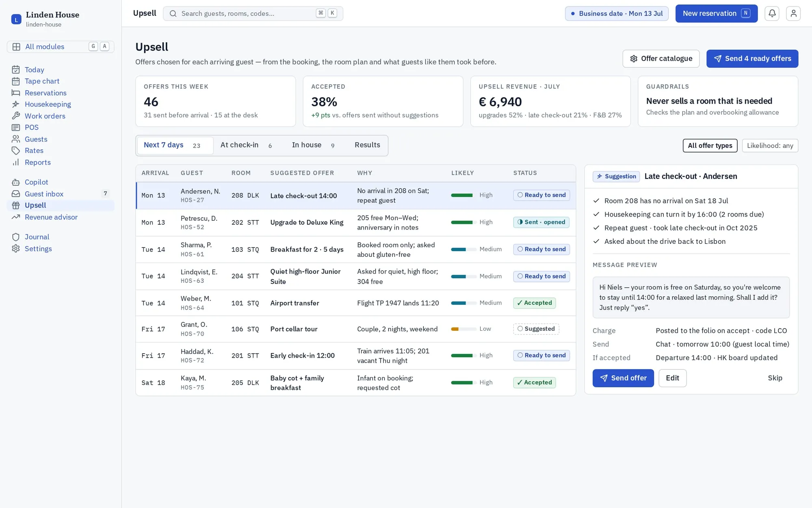Click the Settings gear icon in sidebar
Screen dimensions: 812x508
pos(16,249)
